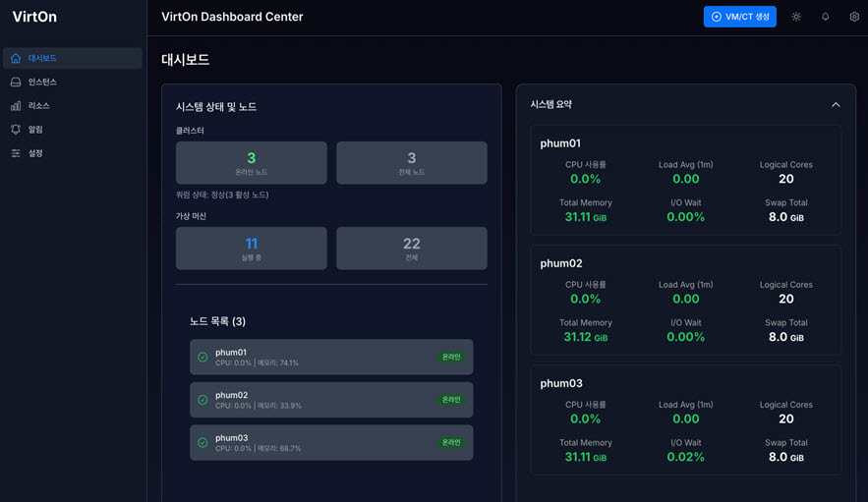868x502 pixels.
Task: Click the phum01 green check status icon
Action: (203, 358)
